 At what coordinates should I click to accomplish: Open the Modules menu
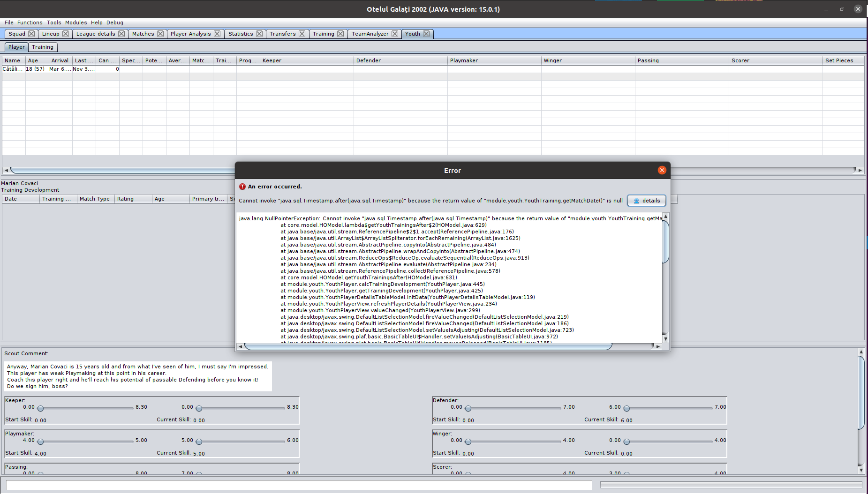click(x=76, y=22)
